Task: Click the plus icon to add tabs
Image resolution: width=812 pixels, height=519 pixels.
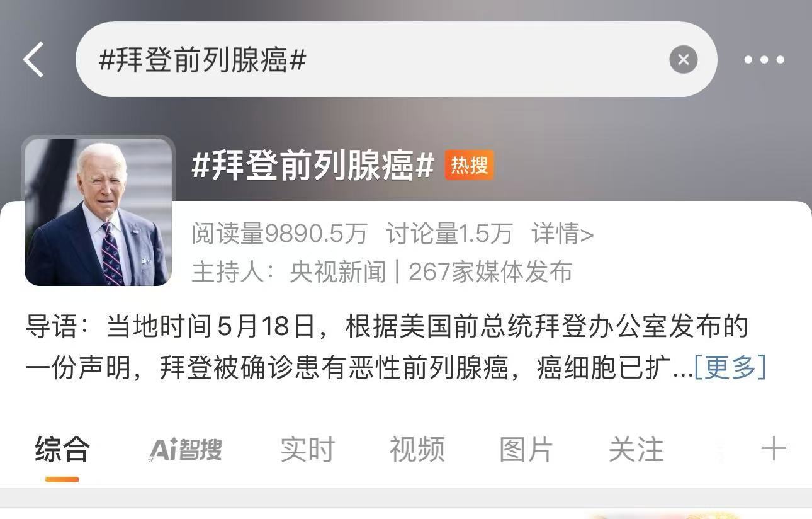Action: click(774, 450)
